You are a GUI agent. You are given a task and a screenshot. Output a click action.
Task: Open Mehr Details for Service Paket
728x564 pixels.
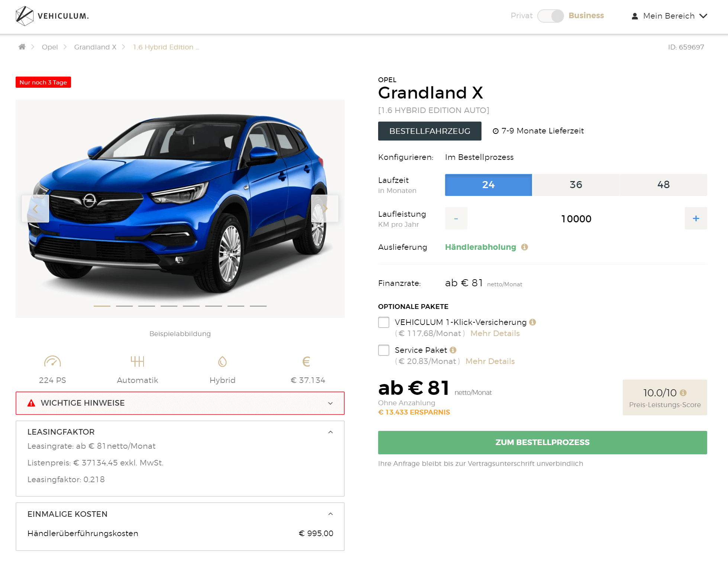point(490,361)
